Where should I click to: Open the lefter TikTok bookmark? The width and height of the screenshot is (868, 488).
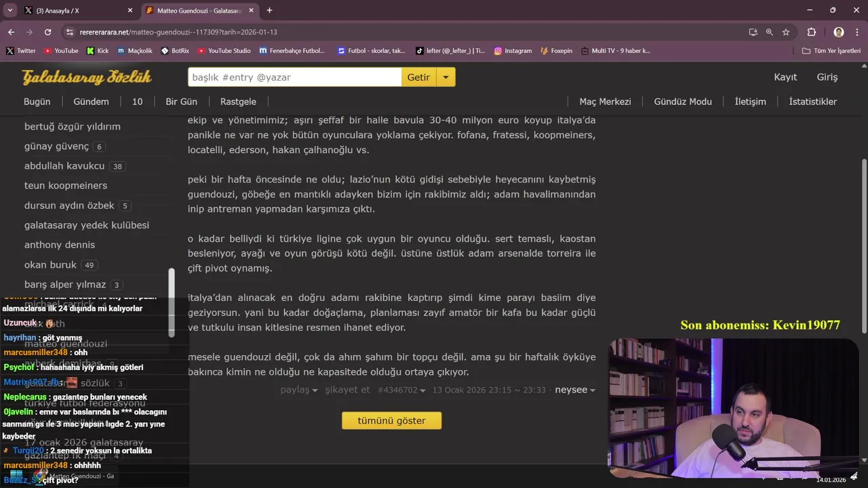click(x=450, y=51)
